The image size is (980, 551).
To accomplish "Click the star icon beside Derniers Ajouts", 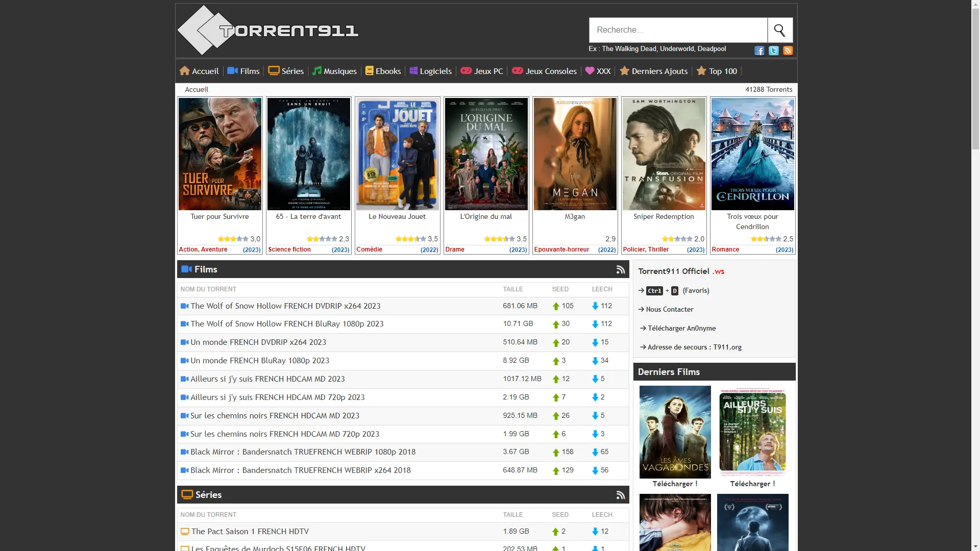I will (x=624, y=71).
